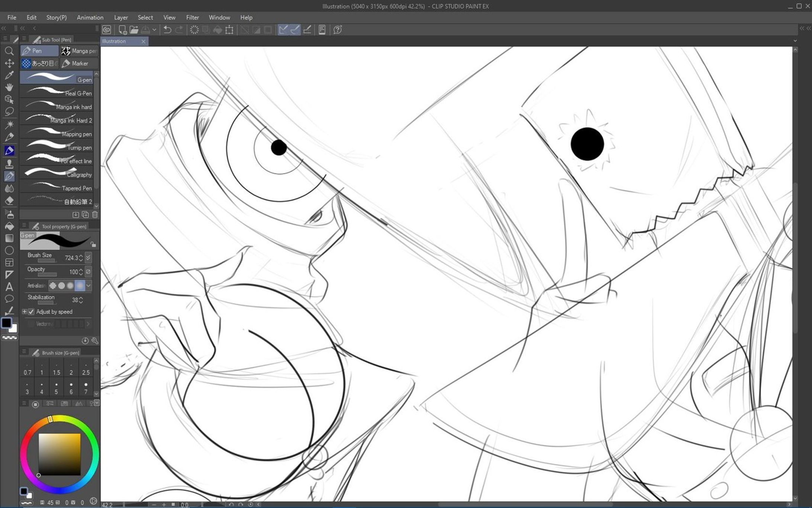Expand color panel tabs overflow arrow
Screen dimensions: 812x508
click(97, 403)
